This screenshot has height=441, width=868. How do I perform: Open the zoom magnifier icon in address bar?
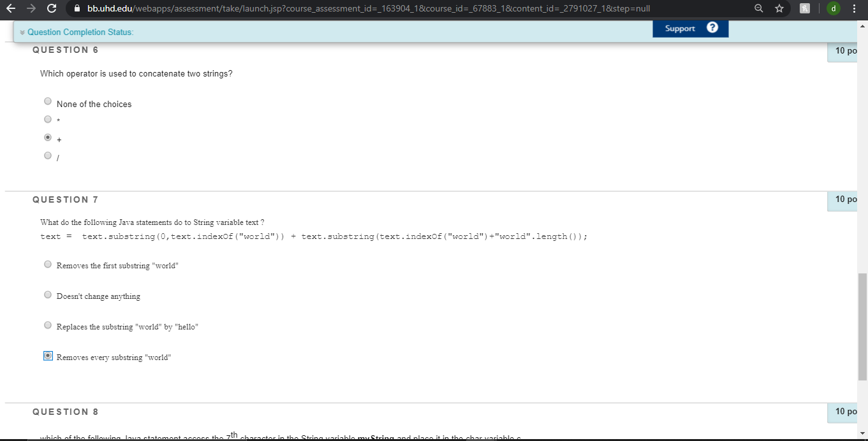tap(759, 9)
